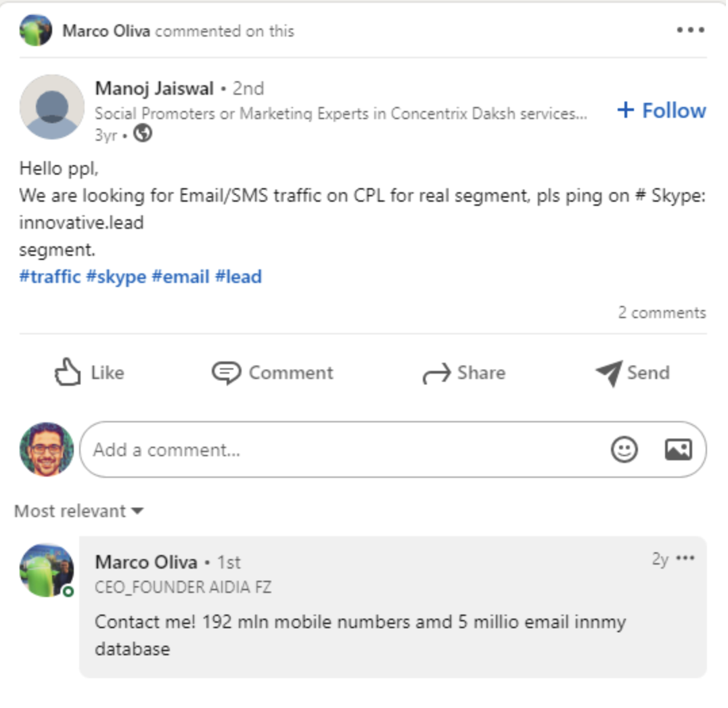Open Manoj Jaiswal's profile name link
The height and width of the screenshot is (708, 728).
point(154,89)
